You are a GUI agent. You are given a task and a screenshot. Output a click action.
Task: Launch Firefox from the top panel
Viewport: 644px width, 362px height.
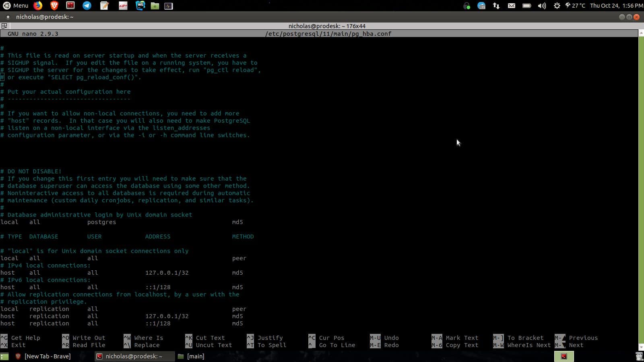click(38, 6)
